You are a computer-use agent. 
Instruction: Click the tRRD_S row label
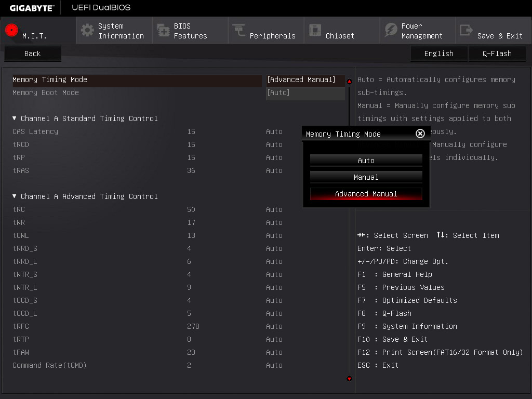click(x=25, y=248)
